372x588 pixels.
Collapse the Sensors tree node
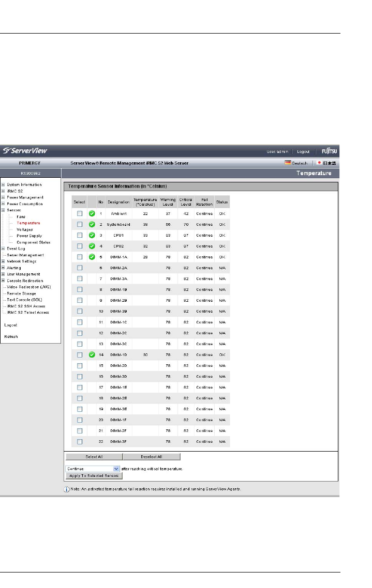[3, 210]
